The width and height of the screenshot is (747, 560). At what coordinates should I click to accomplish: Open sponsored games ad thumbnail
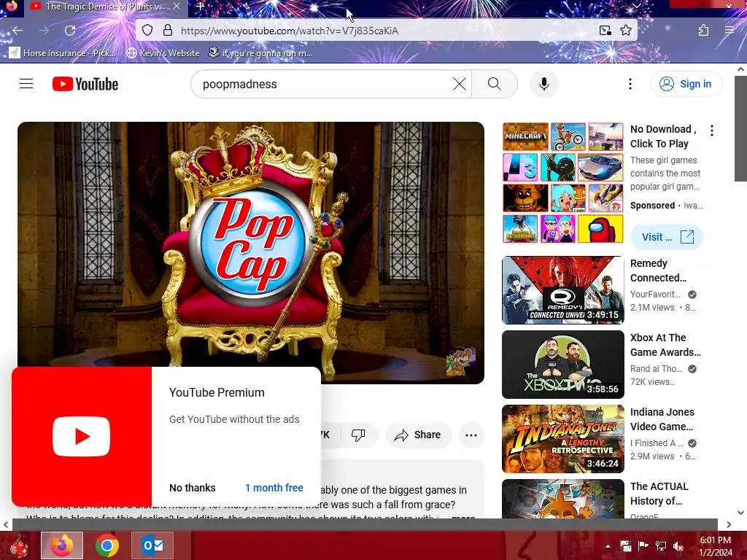[x=562, y=182]
